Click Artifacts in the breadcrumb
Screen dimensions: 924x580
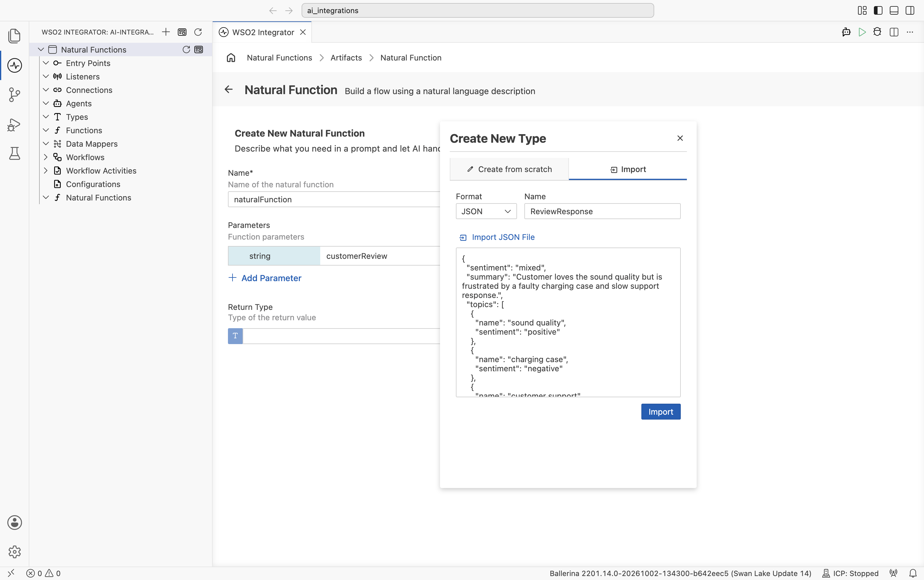[346, 57]
